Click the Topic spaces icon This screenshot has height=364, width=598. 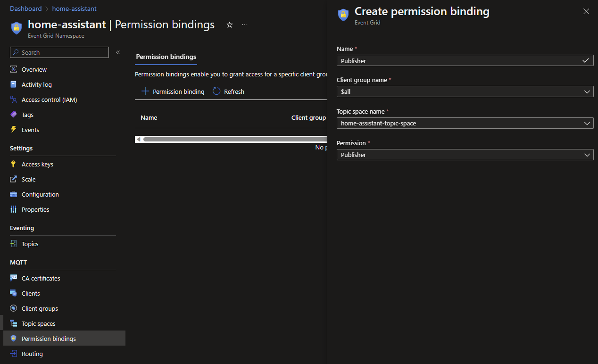pyautogui.click(x=13, y=323)
